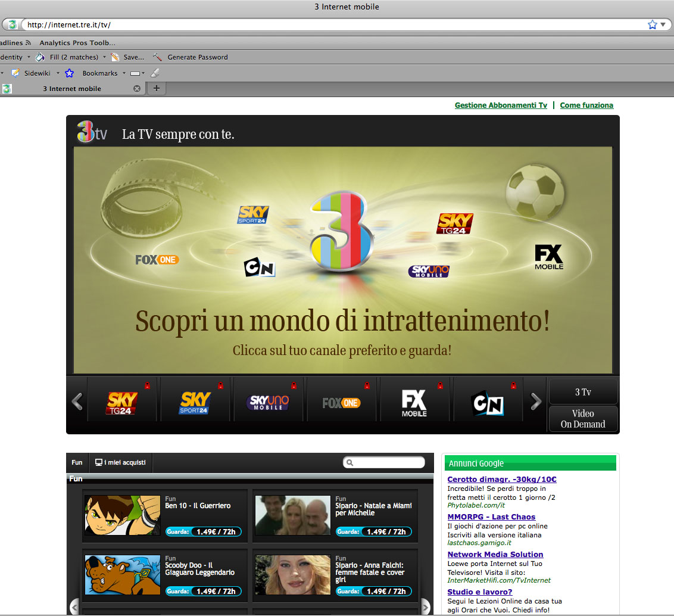Click the Sky TG24 logo in the banner
Screen dimensions: 674x616
[455, 223]
